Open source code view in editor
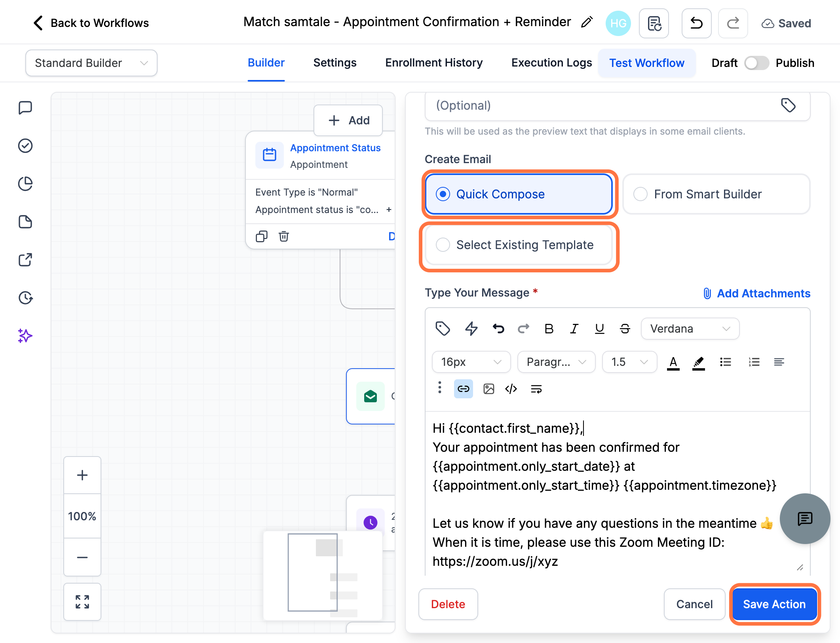 [x=511, y=389]
